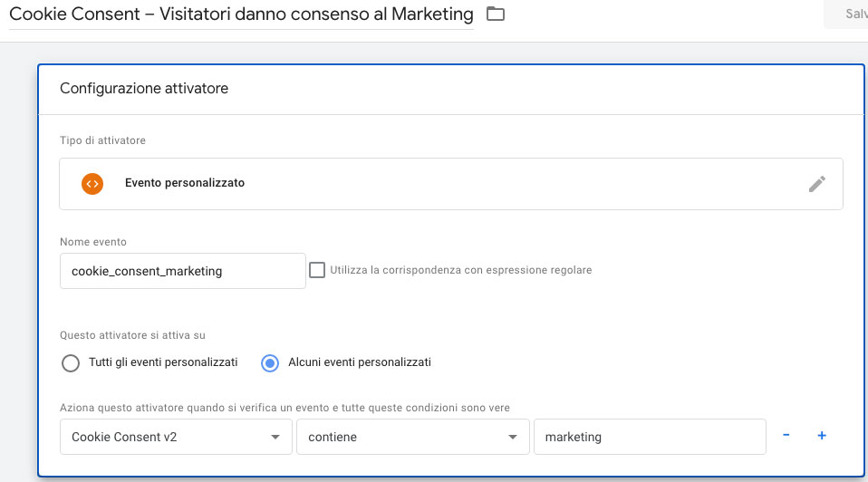Click the partially visible Salva button
Image resolution: width=868 pixels, height=482 pixels.
click(x=846, y=14)
